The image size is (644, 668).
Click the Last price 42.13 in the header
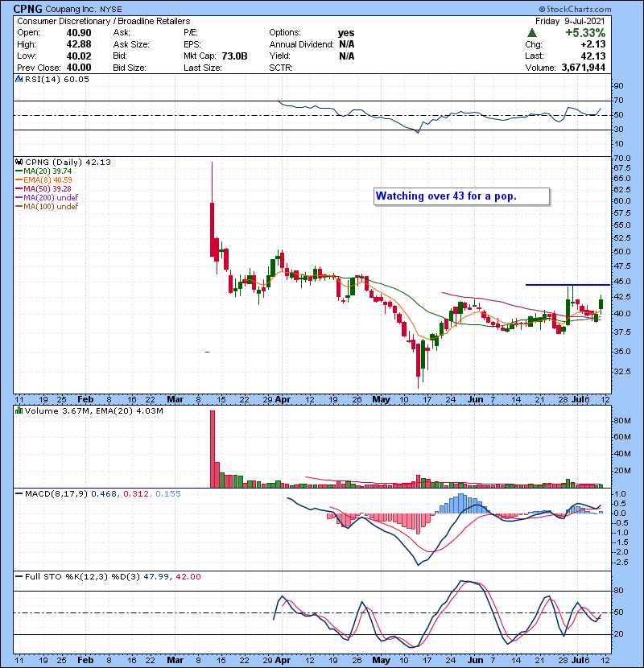coord(592,56)
